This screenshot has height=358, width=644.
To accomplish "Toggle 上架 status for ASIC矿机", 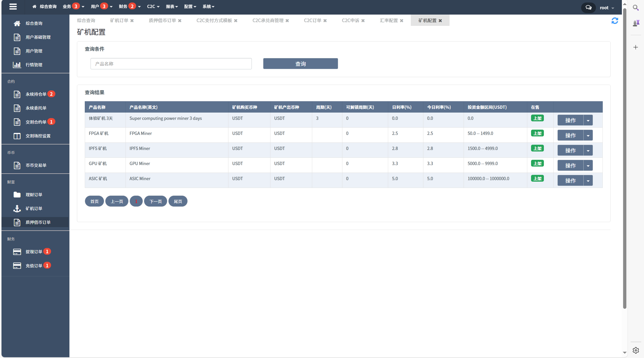I will click(538, 178).
